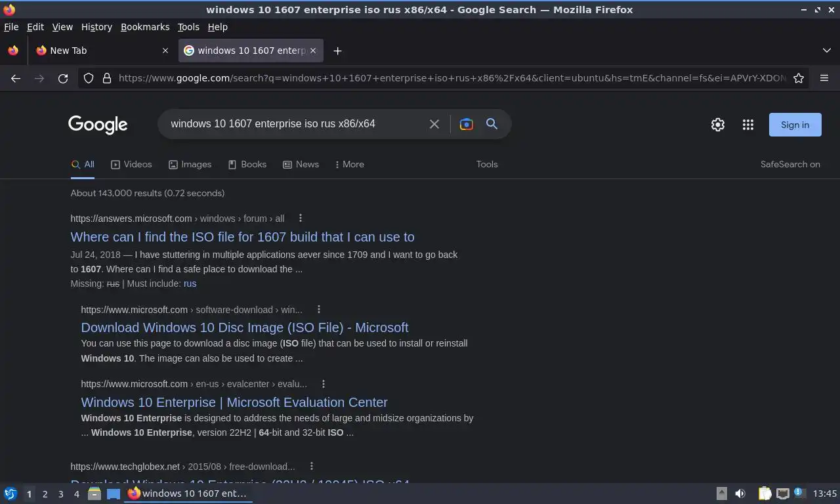The image size is (840, 504).
Task: Open options for the answers.microsoft.com result
Action: pyautogui.click(x=301, y=218)
